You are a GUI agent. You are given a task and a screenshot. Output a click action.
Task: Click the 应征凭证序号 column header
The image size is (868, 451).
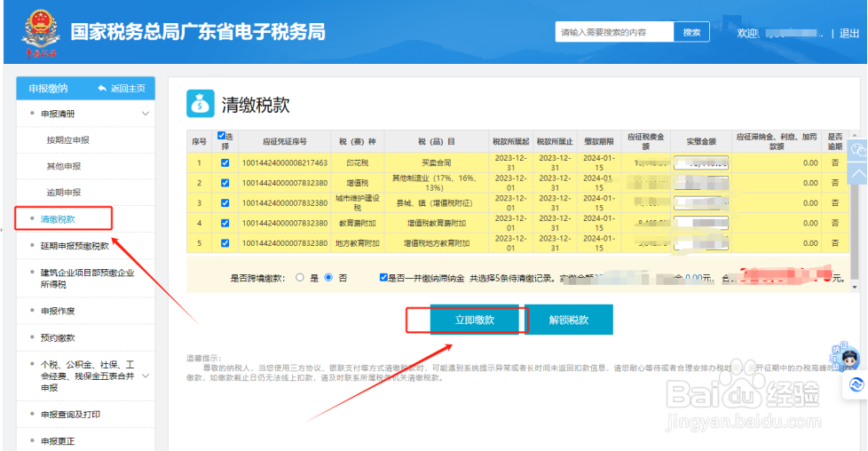tap(285, 141)
